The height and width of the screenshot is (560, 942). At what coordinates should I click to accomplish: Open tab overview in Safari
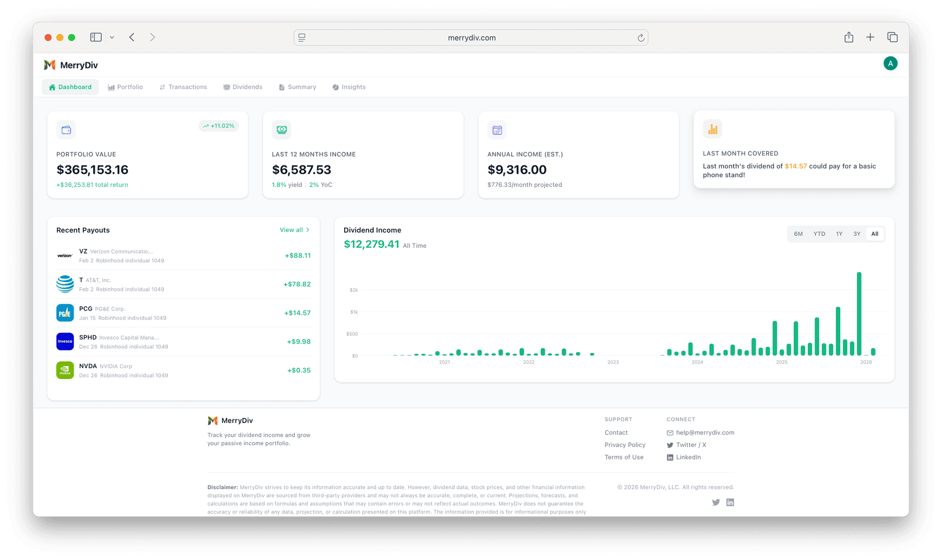click(892, 37)
